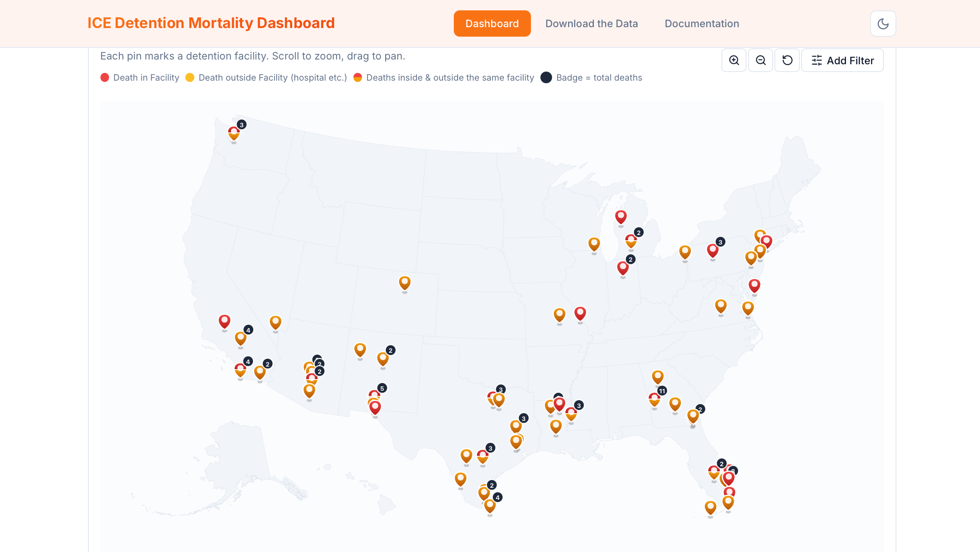Click the red Death in Facility legend dot
The image size is (980, 552).
pyautogui.click(x=105, y=78)
